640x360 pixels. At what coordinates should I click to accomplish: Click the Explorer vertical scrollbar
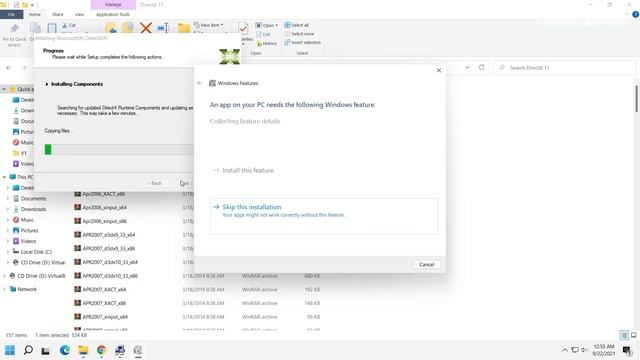coord(636,98)
